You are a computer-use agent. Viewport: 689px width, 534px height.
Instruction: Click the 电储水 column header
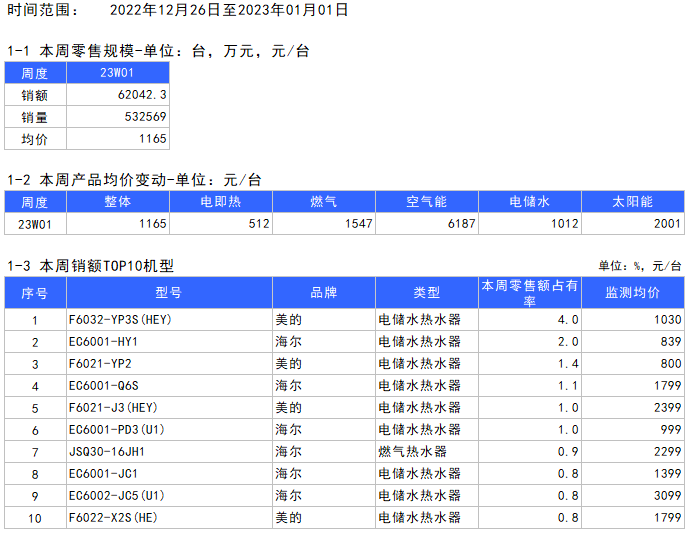(529, 201)
